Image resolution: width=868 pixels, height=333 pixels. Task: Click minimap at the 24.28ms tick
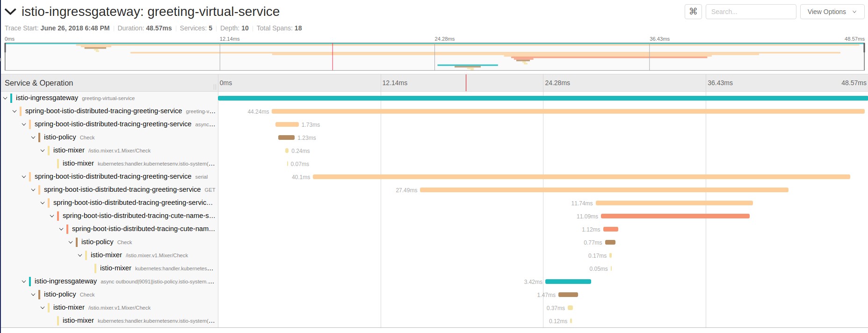tap(434, 57)
